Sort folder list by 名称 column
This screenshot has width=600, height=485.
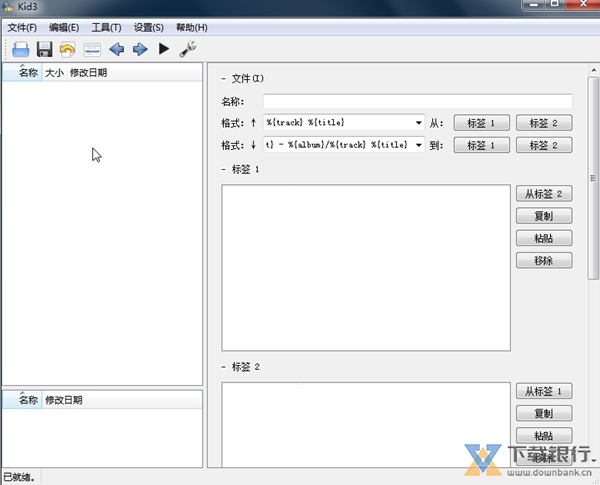tap(22, 400)
